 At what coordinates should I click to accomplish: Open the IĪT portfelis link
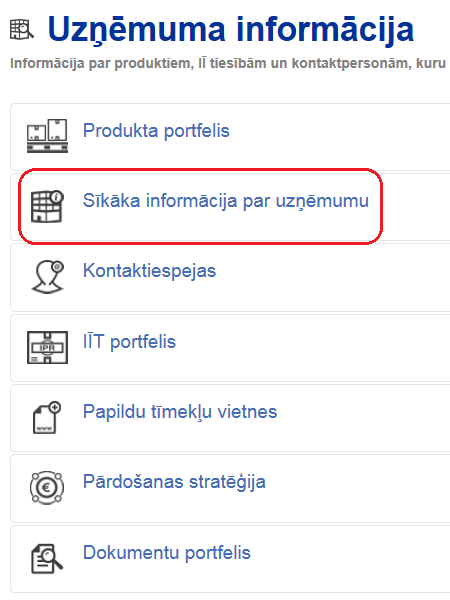(x=129, y=341)
